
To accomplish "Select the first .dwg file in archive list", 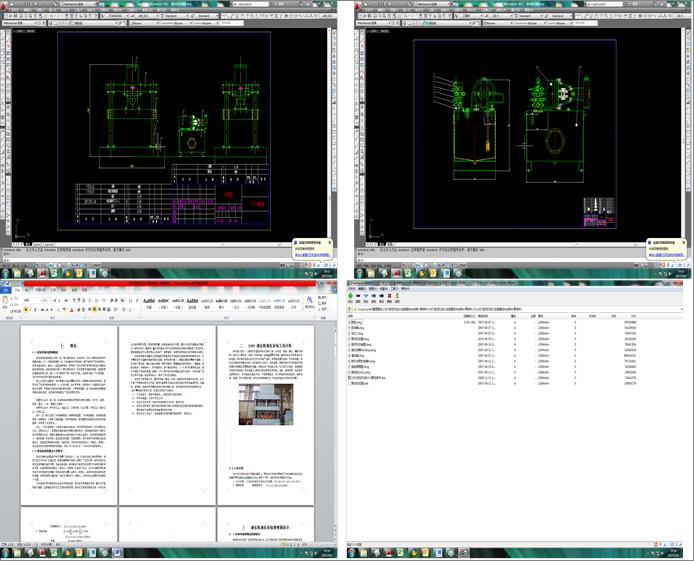I will [x=358, y=323].
